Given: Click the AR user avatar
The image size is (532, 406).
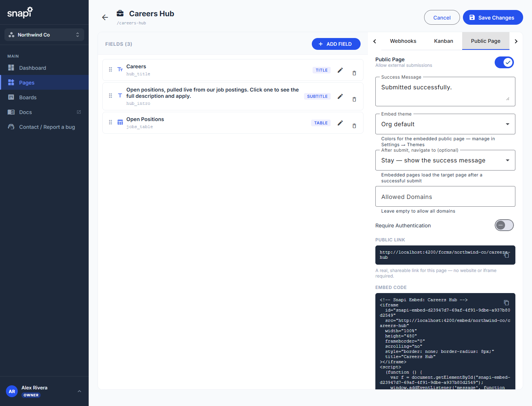Looking at the screenshot, I should (x=12, y=391).
